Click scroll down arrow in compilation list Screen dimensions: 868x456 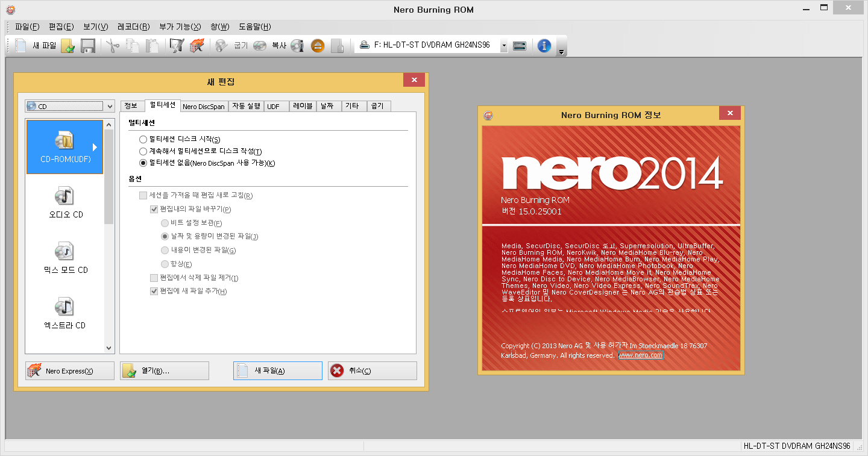point(109,348)
